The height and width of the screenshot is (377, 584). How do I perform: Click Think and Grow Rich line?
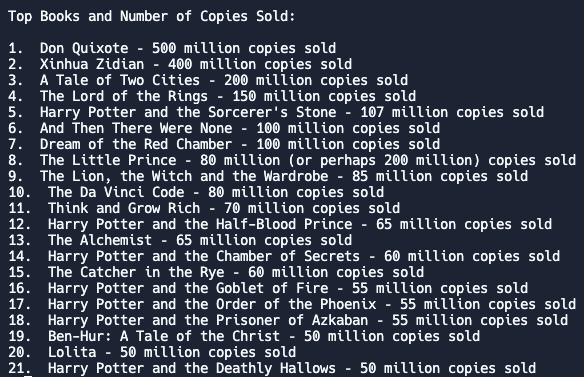(x=204, y=209)
